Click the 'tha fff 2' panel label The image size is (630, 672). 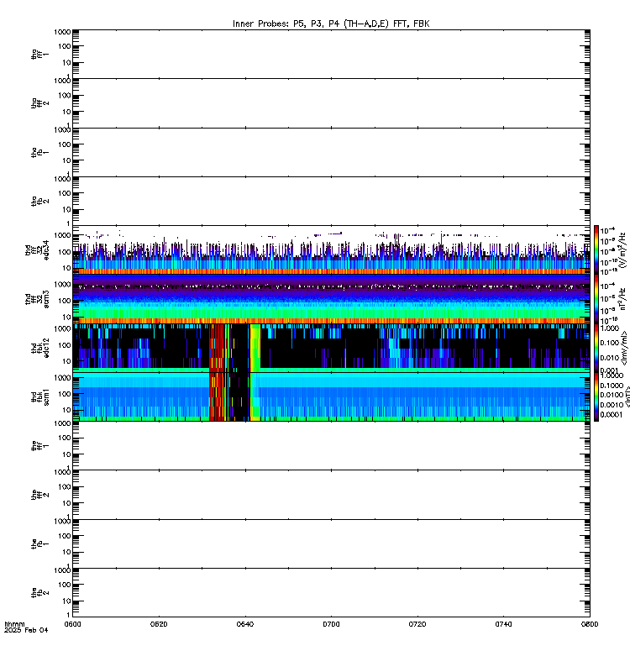(x=39, y=103)
